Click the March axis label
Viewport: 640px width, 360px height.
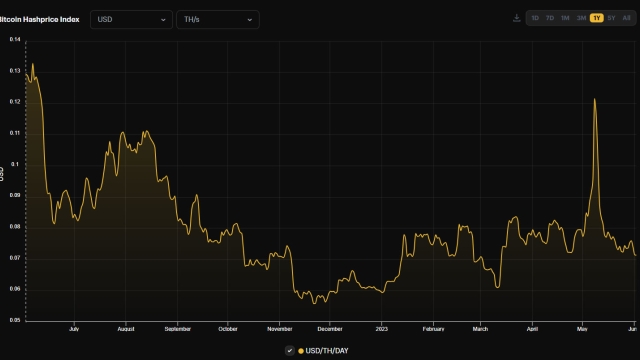(x=480, y=329)
